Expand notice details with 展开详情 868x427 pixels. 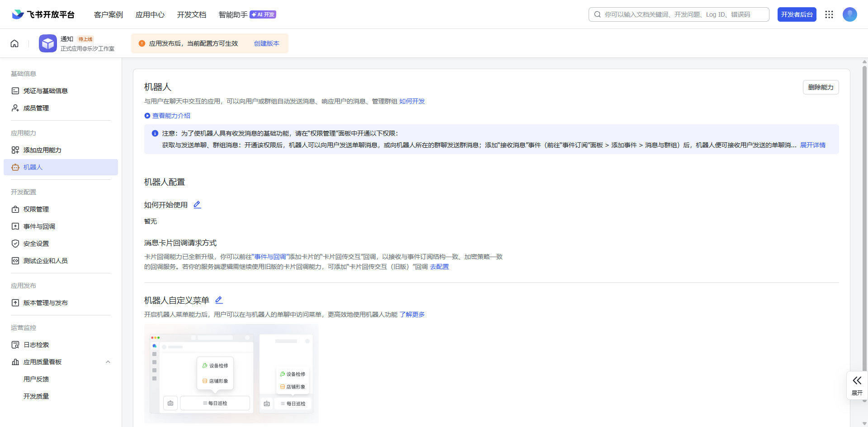click(812, 145)
